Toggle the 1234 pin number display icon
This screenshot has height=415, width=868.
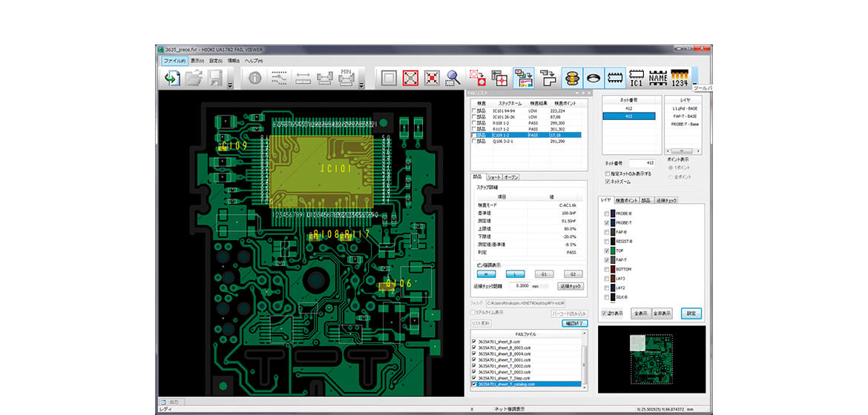[680, 78]
